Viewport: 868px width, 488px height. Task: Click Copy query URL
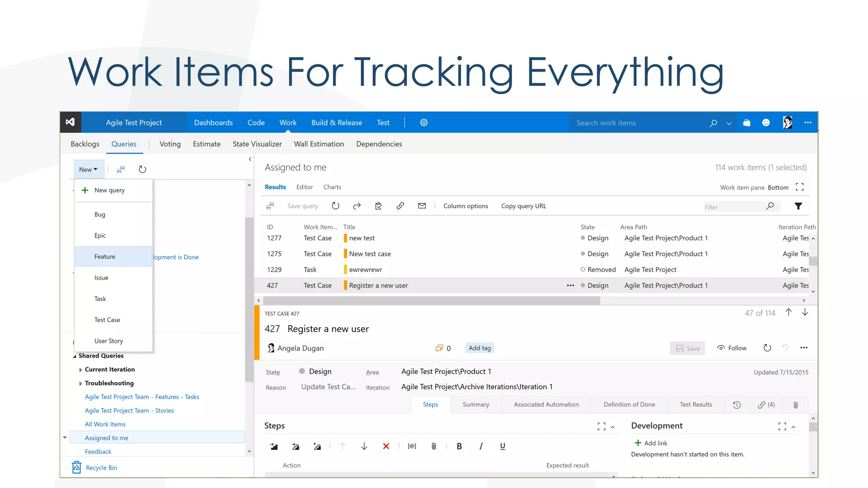coord(523,206)
